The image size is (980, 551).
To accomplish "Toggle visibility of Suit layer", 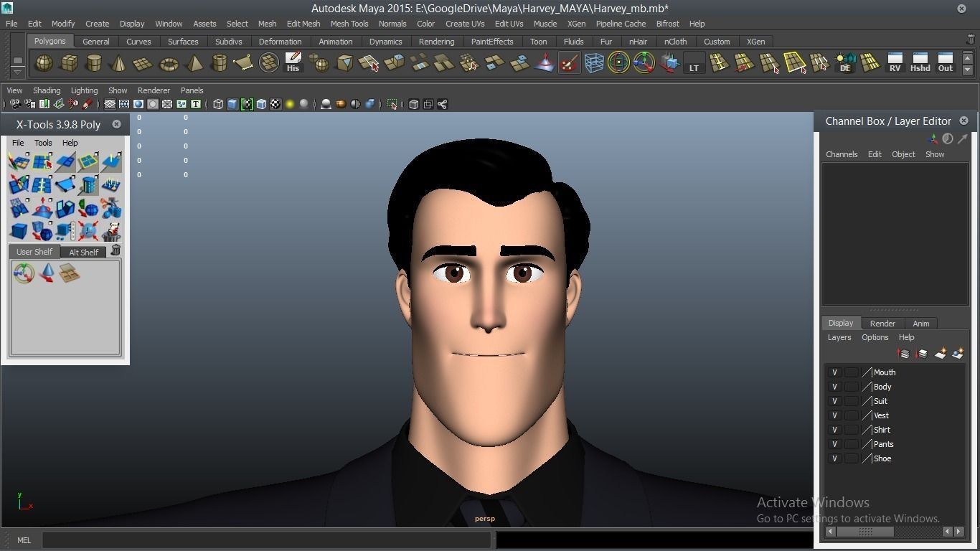I will [834, 401].
